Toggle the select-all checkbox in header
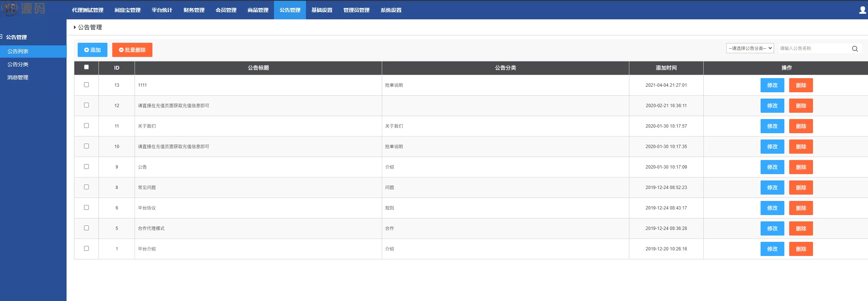Screen dimensions: 868x301 point(86,67)
